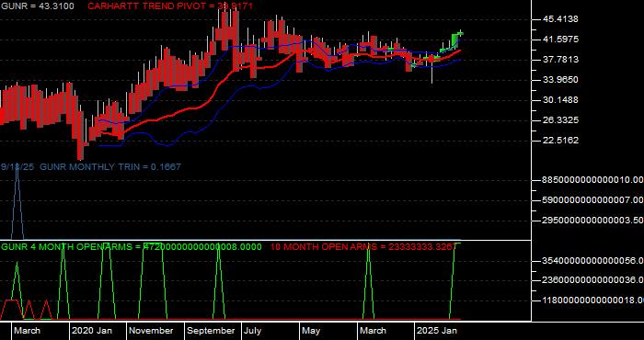Screen dimensions: 644x340
Task: Click the 354000000000056.0 OpenArms axis value
Action: 592,261
